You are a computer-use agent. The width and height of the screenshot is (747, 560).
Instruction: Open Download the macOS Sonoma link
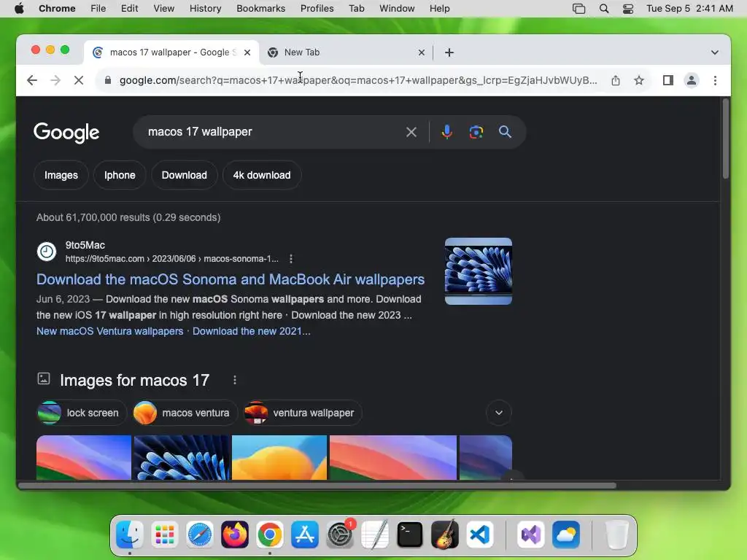[x=231, y=279]
